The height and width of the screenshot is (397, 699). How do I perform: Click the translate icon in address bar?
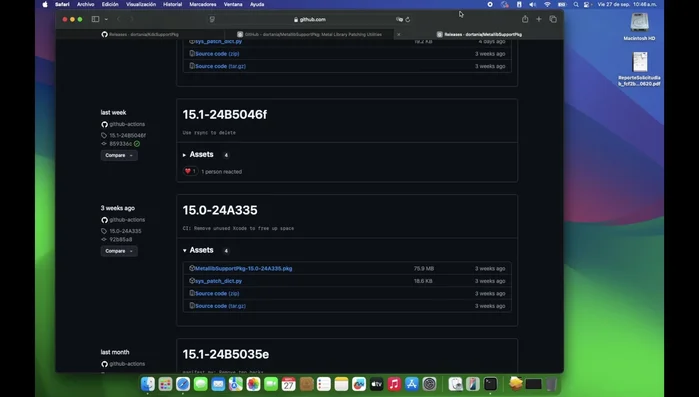point(399,19)
